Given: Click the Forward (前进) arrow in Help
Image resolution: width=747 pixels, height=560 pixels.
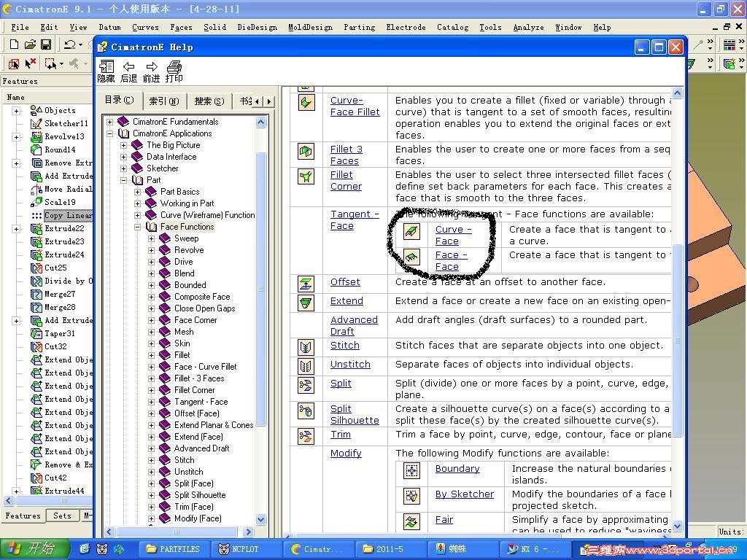Looking at the screenshot, I should 152,71.
